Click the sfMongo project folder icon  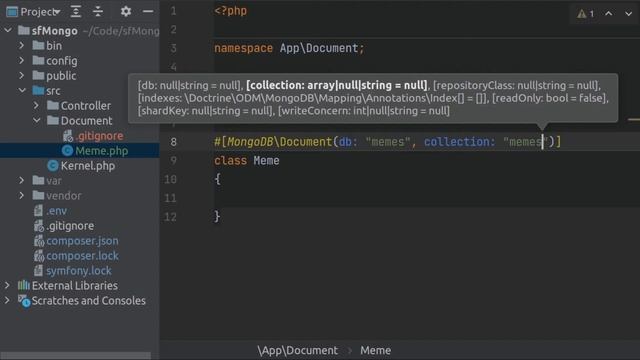24,30
